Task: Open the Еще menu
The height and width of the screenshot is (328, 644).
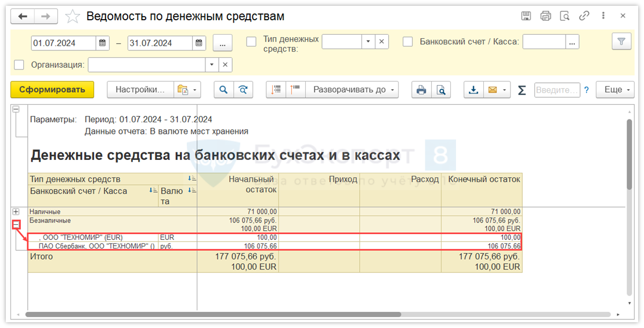Action: 615,90
